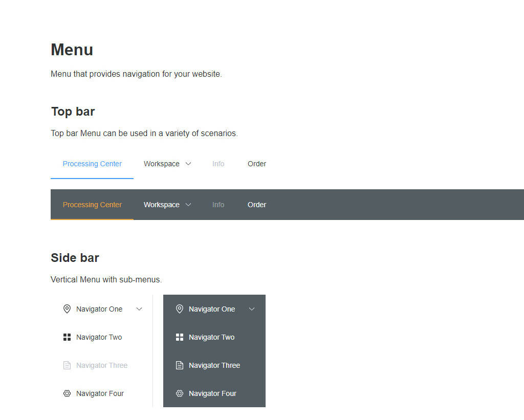
Task: Expand Navigator One chevron in dark sidebar
Action: pyautogui.click(x=252, y=309)
